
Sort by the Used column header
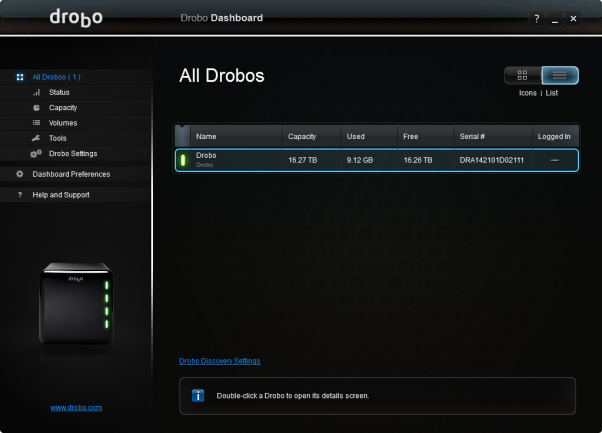coord(369,136)
